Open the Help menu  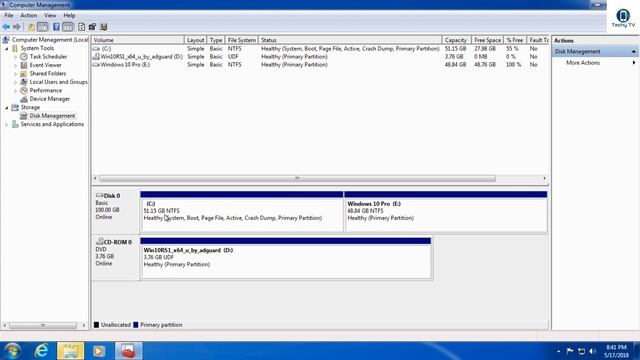coord(69,16)
